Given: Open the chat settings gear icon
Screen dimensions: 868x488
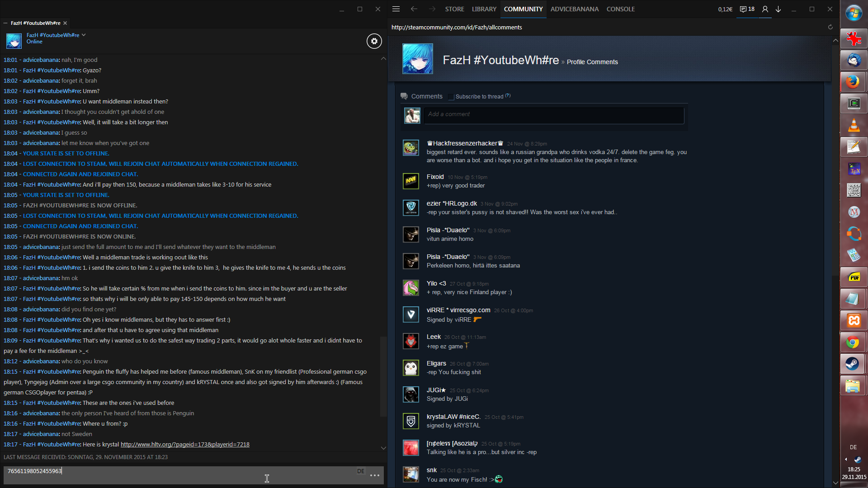Looking at the screenshot, I should point(374,41).
